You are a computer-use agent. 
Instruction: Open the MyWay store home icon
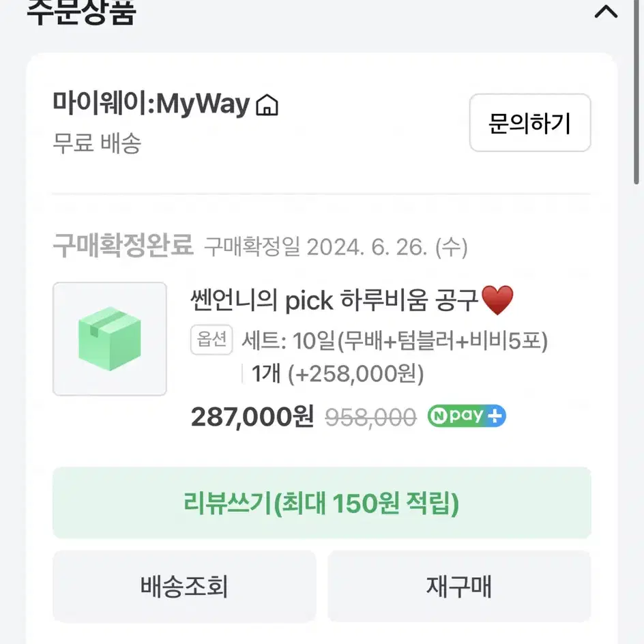pos(267,105)
